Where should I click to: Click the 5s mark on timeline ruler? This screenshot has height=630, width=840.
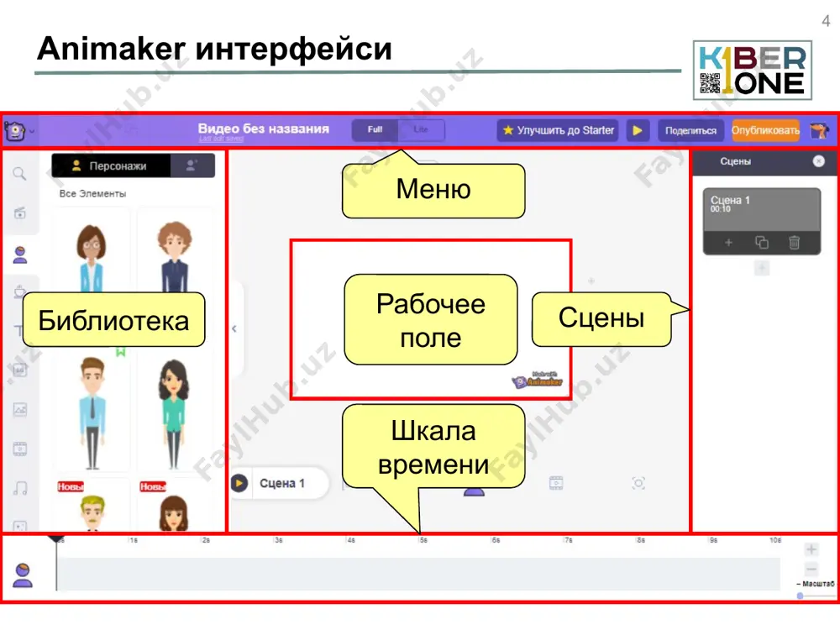(423, 540)
